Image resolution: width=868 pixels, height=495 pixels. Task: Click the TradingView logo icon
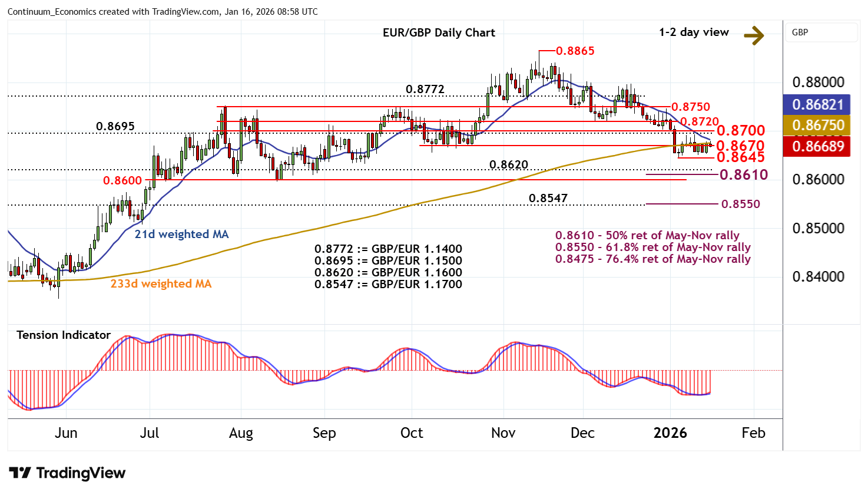pyautogui.click(x=20, y=473)
